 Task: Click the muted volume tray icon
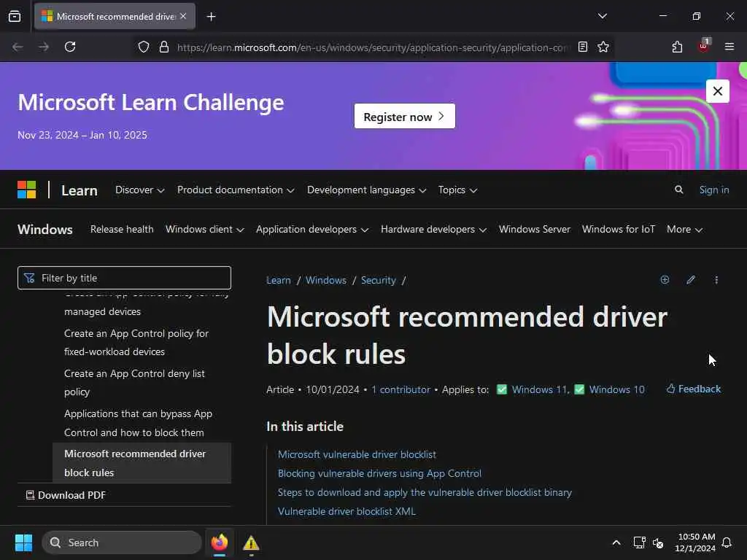[658, 542]
